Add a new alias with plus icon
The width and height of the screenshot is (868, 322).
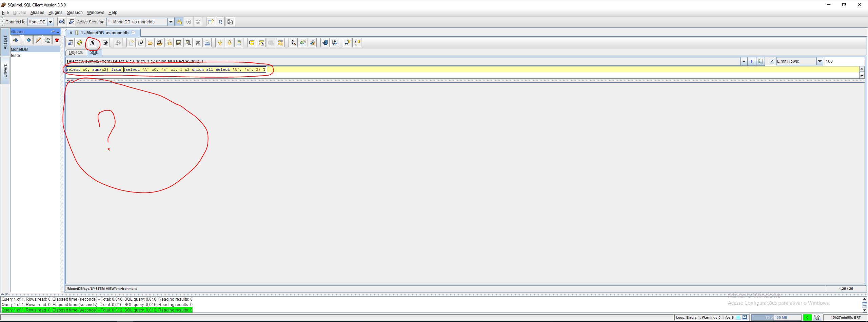28,40
